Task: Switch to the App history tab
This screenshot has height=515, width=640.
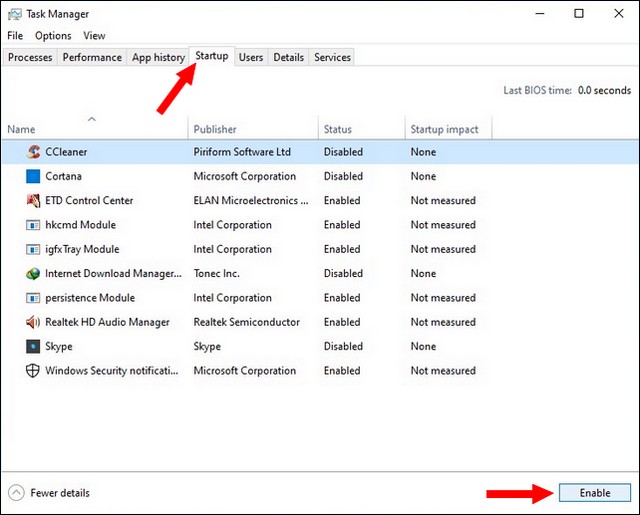Action: coord(158,57)
